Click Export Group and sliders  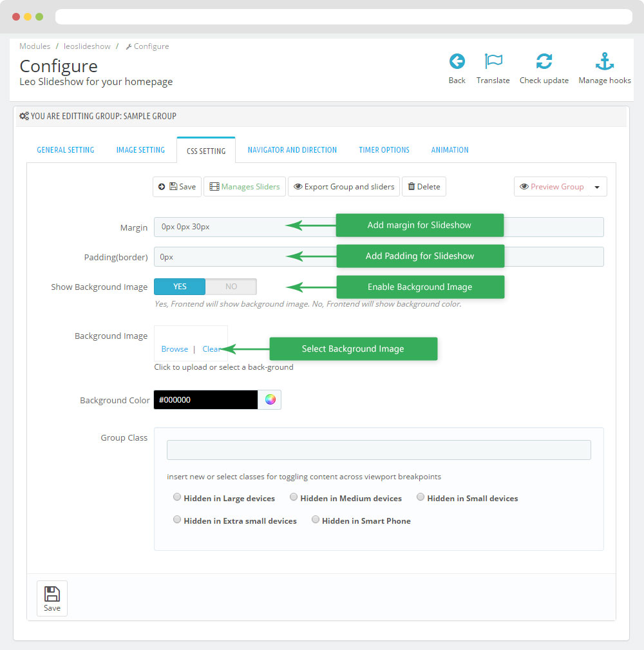(343, 187)
